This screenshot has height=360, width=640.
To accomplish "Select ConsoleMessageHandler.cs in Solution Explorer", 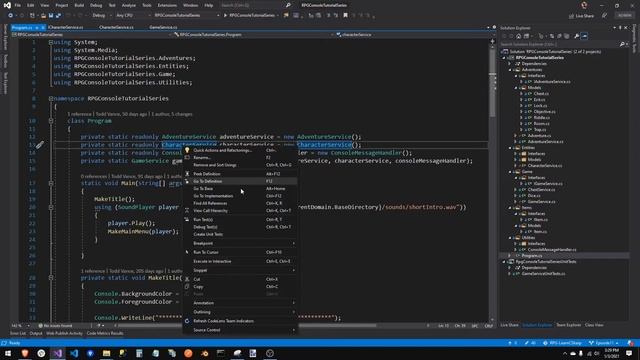I will click(552, 249).
